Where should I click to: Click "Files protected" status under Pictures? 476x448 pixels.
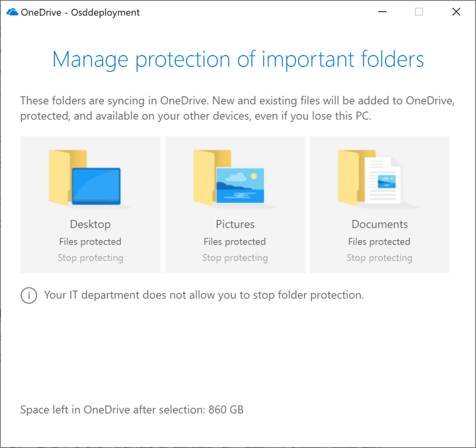click(x=235, y=242)
